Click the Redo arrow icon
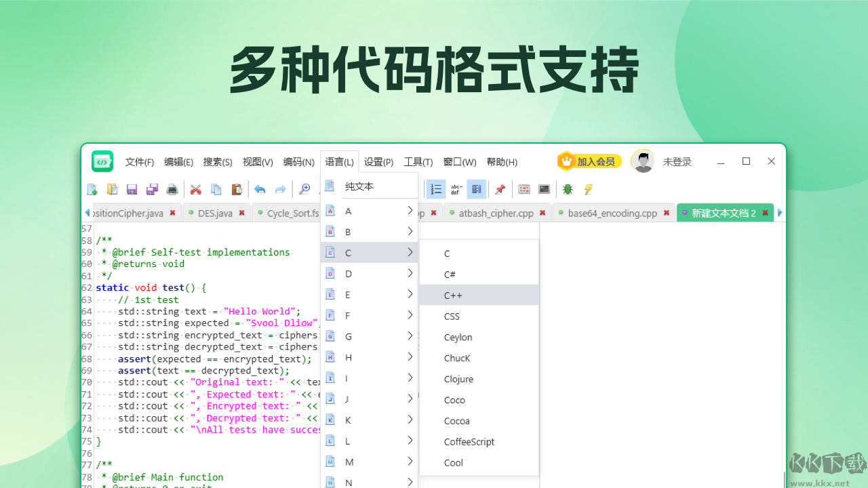The width and height of the screenshot is (868, 488). click(280, 189)
